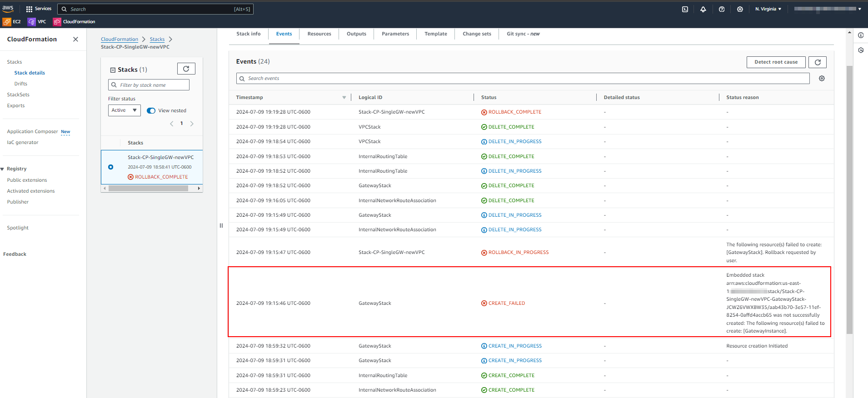Go to the next stacks page

[x=192, y=124]
